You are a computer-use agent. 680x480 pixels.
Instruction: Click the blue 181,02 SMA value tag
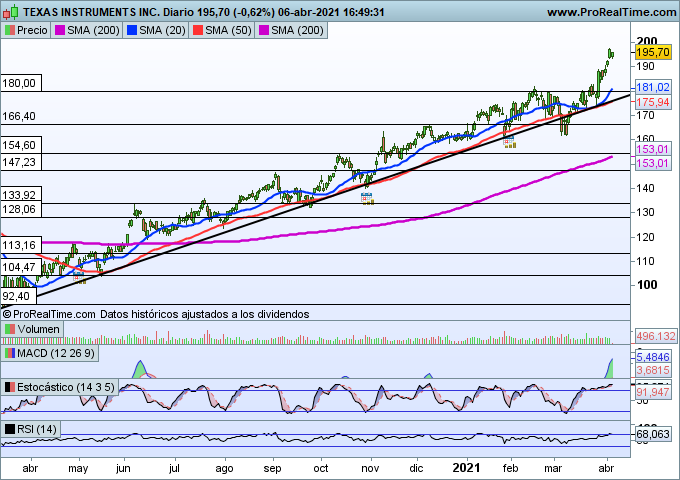tap(653, 87)
